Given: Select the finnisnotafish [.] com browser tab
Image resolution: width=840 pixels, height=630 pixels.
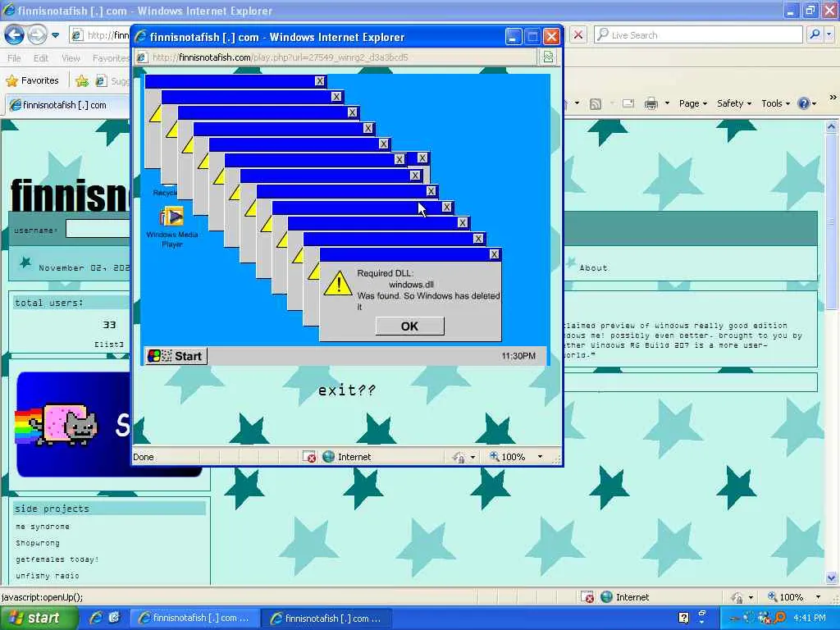Looking at the screenshot, I should tap(66, 105).
